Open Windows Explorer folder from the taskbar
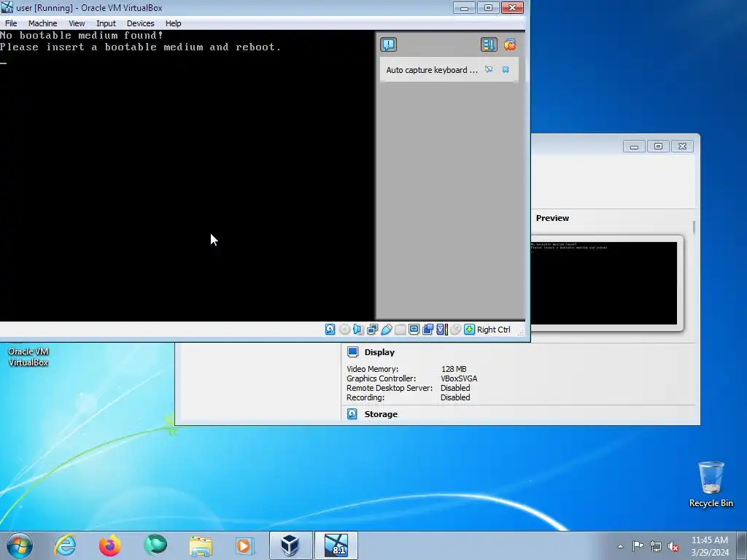747x560 pixels. 201,545
